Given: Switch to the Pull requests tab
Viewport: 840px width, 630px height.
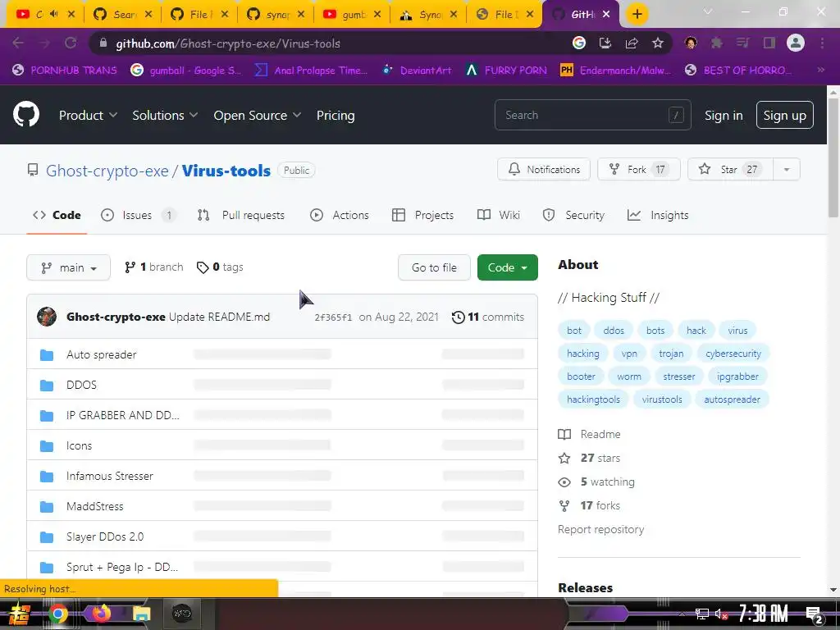Looking at the screenshot, I should [x=241, y=215].
